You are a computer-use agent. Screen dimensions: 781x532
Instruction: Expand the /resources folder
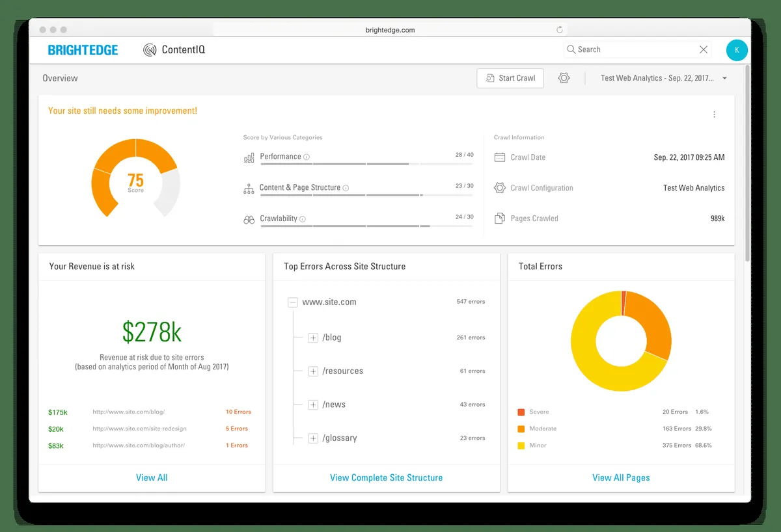point(313,371)
